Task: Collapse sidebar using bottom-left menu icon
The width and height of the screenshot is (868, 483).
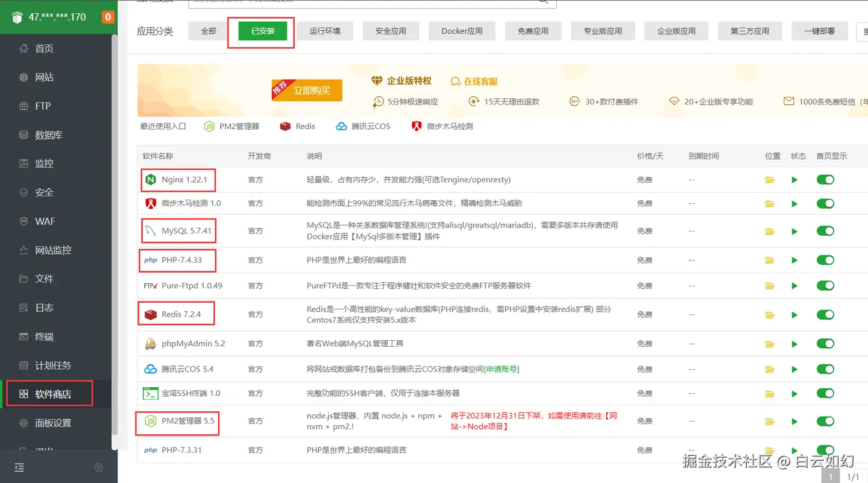Action: coord(19,467)
